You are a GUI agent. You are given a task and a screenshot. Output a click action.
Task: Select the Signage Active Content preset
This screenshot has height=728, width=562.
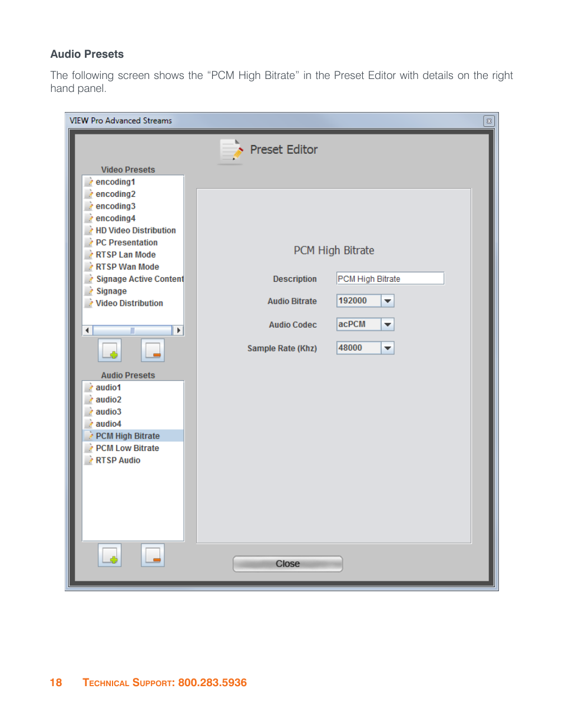coord(140,279)
